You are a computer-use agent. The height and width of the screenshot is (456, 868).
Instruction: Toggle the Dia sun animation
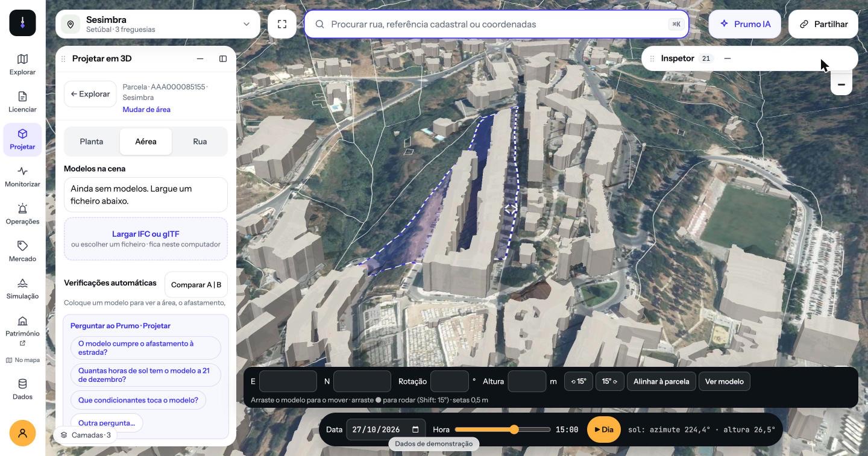click(x=603, y=429)
